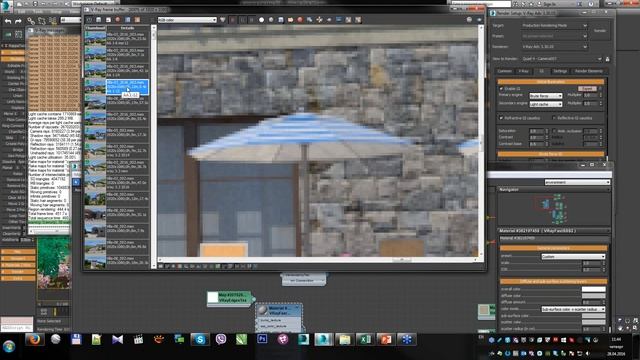Open Secondary engine Light cache dropdown
The height and width of the screenshot is (360, 640).
click(546, 104)
